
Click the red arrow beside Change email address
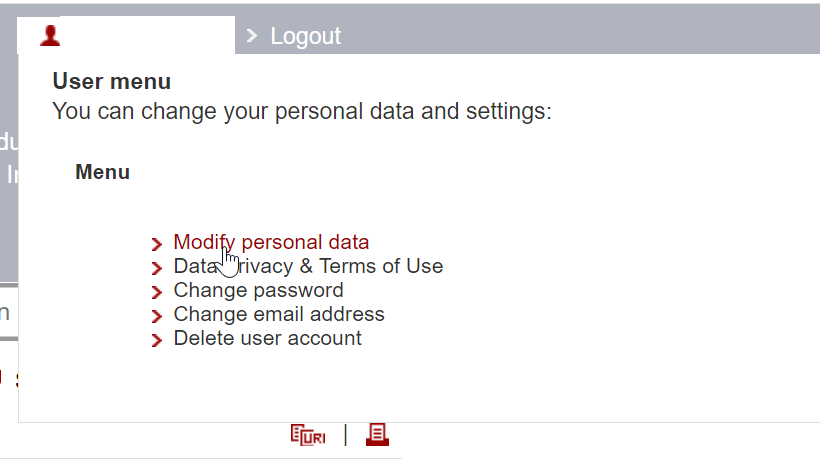pyautogui.click(x=157, y=316)
